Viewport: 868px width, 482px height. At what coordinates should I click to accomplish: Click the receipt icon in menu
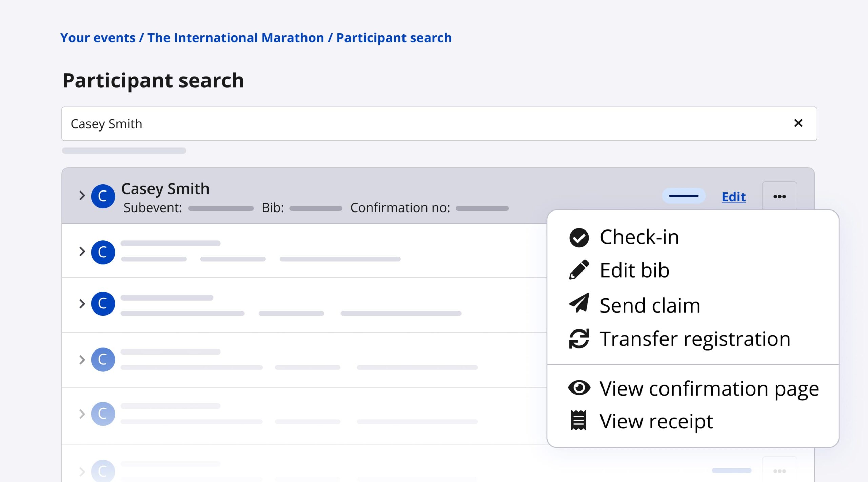[x=578, y=420]
